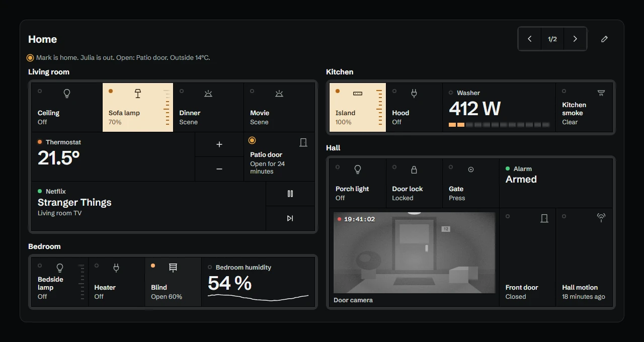644x342 pixels.
Task: Click the Gate button icon
Action: pyautogui.click(x=471, y=169)
